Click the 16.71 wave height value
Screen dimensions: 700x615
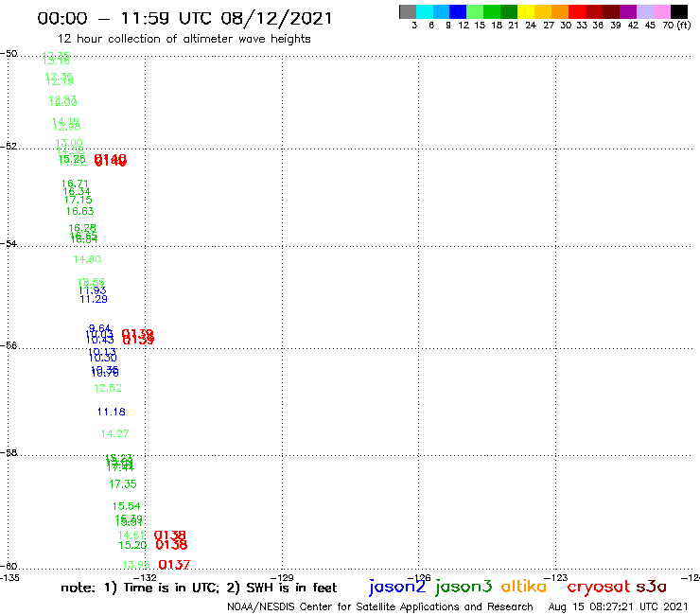(x=75, y=184)
